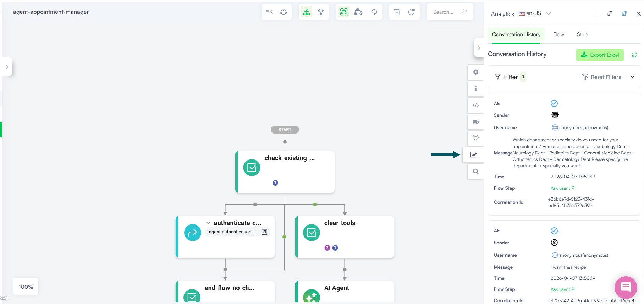The height and width of the screenshot is (304, 644).
Task: Collapse the authenticate-c... node chevron
Action: [208, 223]
